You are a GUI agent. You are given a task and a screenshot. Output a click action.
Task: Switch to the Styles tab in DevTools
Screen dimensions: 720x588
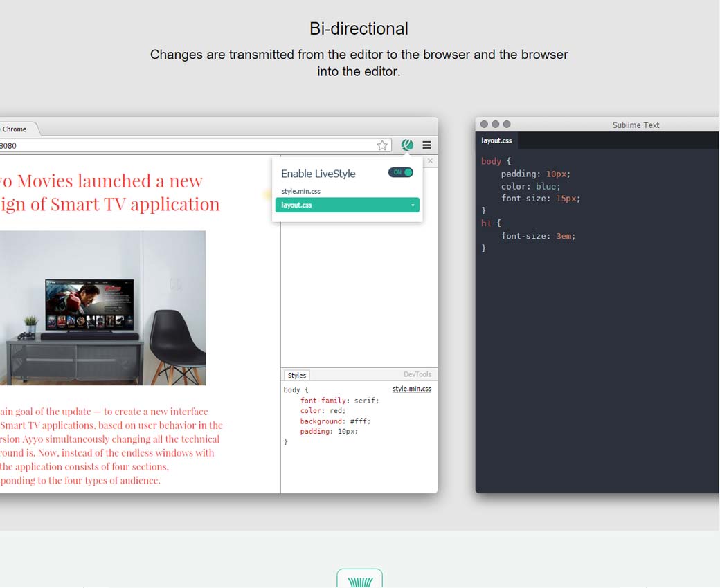[x=297, y=376]
